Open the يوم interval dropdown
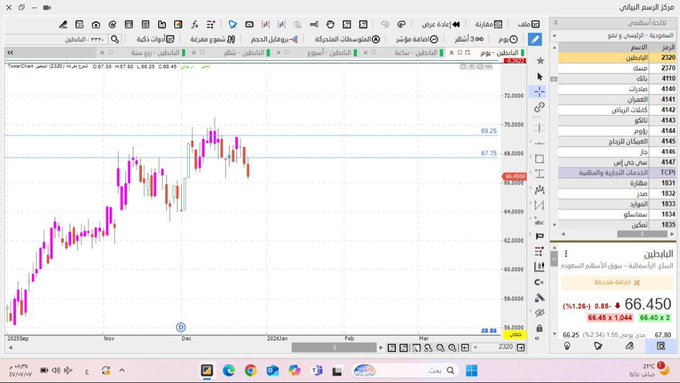 point(508,39)
